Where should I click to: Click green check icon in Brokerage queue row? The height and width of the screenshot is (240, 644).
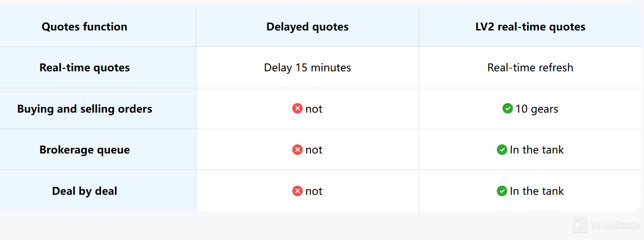tap(502, 150)
